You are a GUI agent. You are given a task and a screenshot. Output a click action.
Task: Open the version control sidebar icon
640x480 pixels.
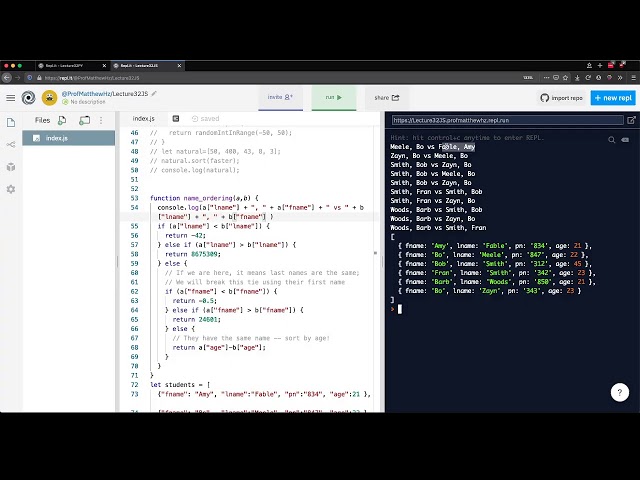pyautogui.click(x=11, y=143)
